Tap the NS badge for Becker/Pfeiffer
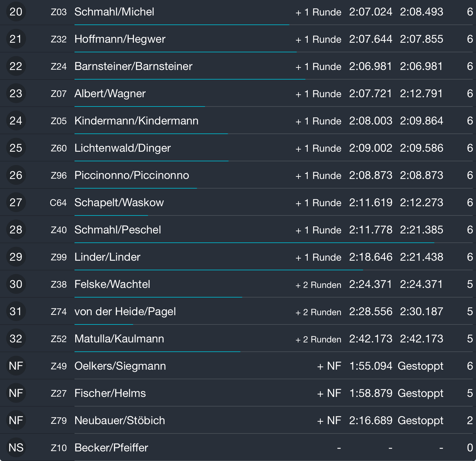Screen dimensions: 476x461 pos(16,448)
